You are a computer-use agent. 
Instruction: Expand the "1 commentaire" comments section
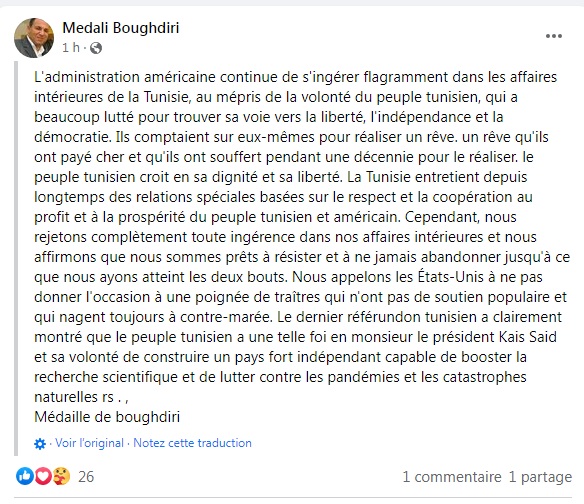452,477
